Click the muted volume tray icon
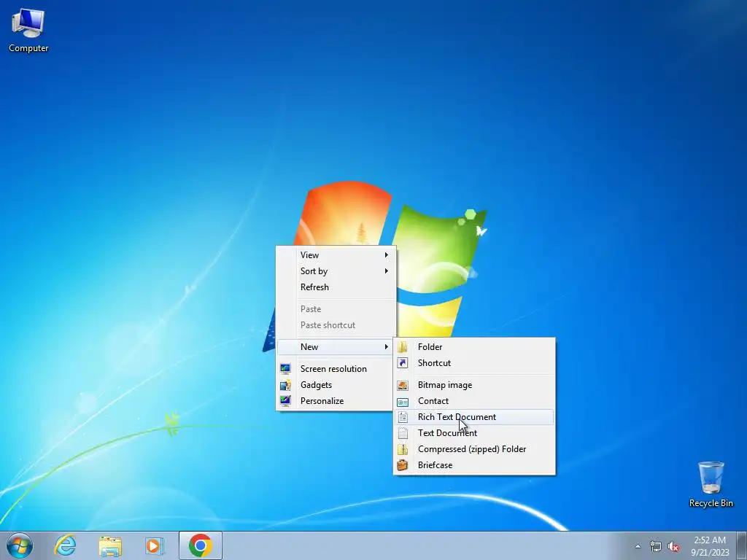 coord(673,546)
